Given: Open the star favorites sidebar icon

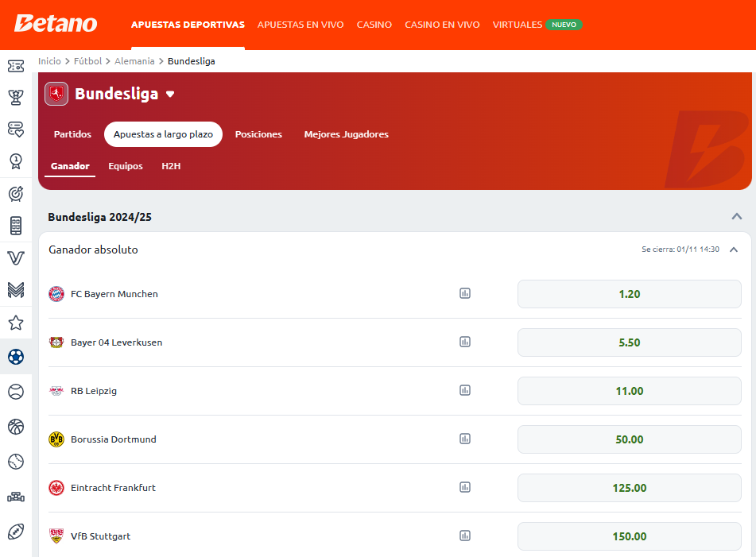Looking at the screenshot, I should click(16, 323).
